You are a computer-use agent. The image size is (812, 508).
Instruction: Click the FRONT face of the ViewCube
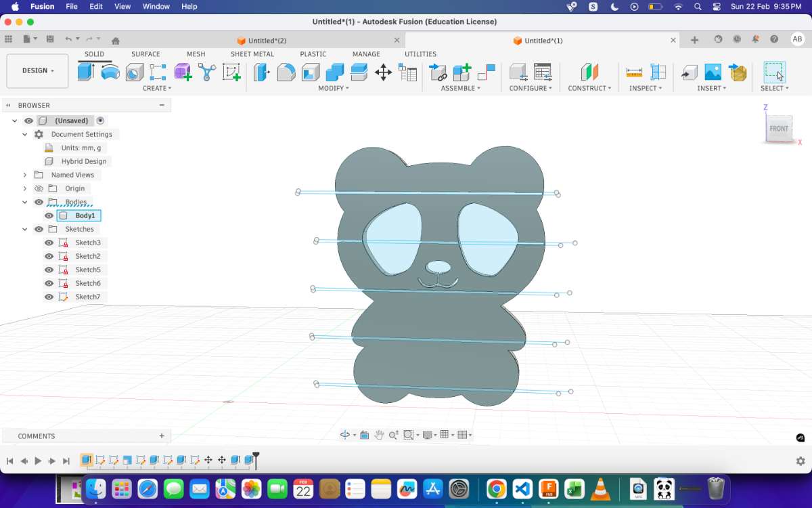tap(778, 129)
